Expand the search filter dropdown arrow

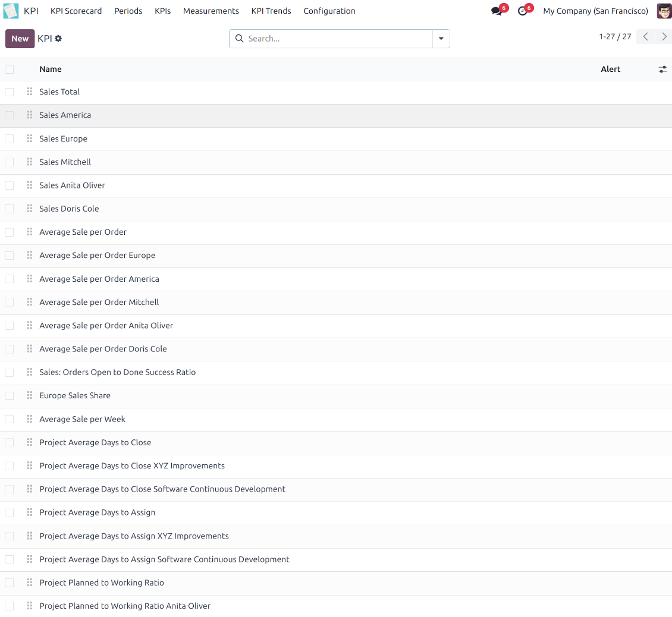tap(441, 39)
